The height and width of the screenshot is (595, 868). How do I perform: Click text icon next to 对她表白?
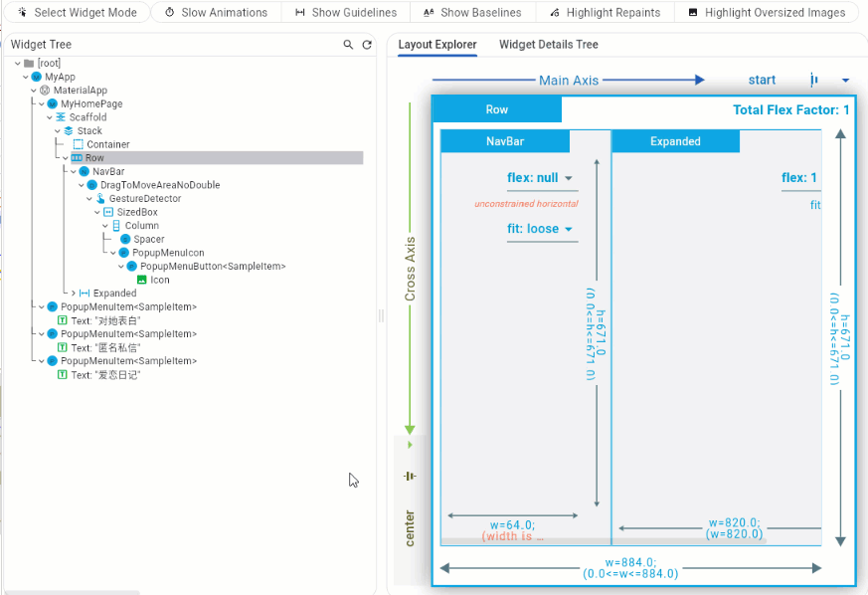pos(63,320)
